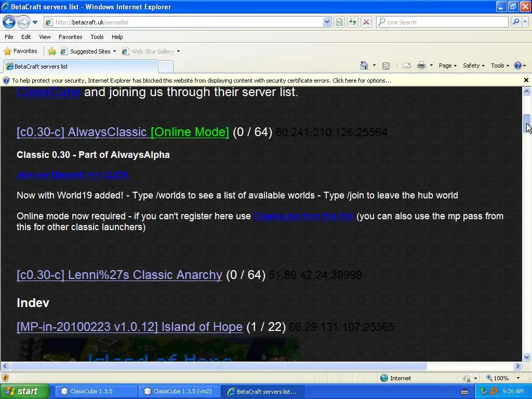Click the horizontal scrollbar right arrow

tap(517, 366)
